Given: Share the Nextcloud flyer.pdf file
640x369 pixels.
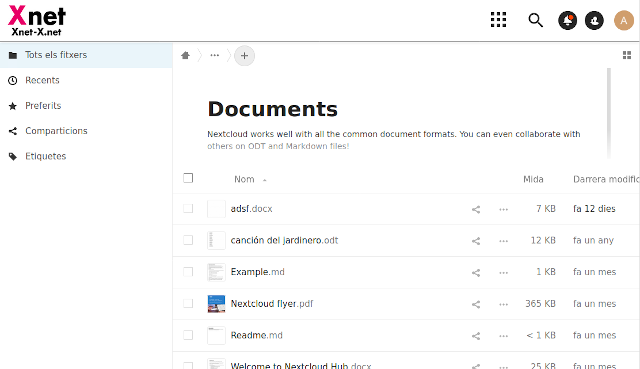Looking at the screenshot, I should (x=476, y=304).
